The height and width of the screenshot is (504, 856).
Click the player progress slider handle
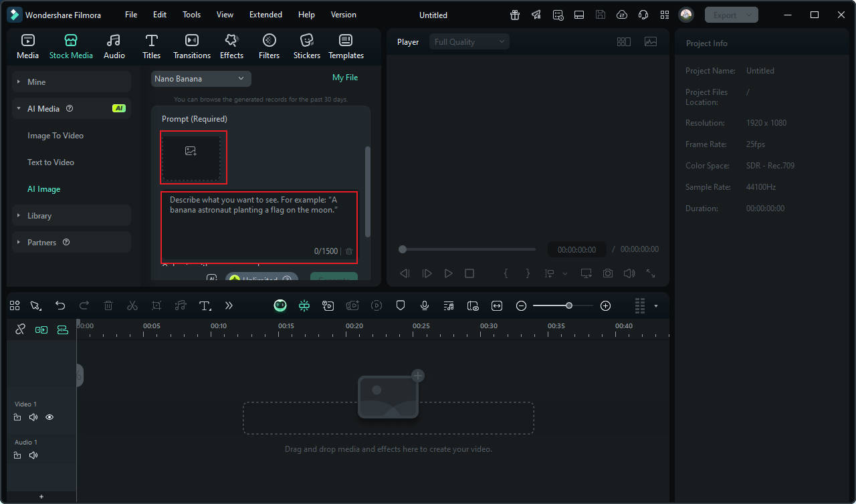(403, 249)
